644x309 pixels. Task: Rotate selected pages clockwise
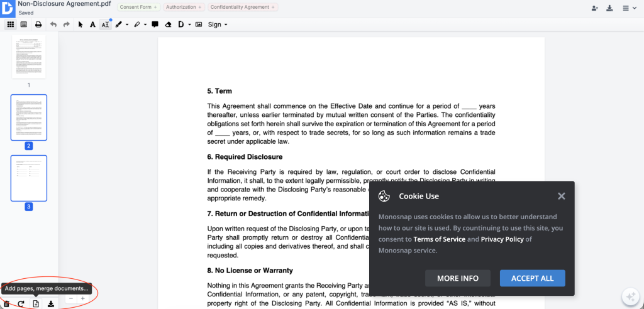(21, 304)
